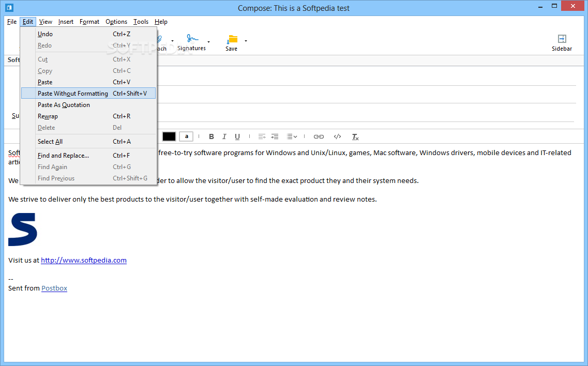Open the Format menu
Image resolution: width=588 pixels, height=366 pixels.
[x=89, y=22]
